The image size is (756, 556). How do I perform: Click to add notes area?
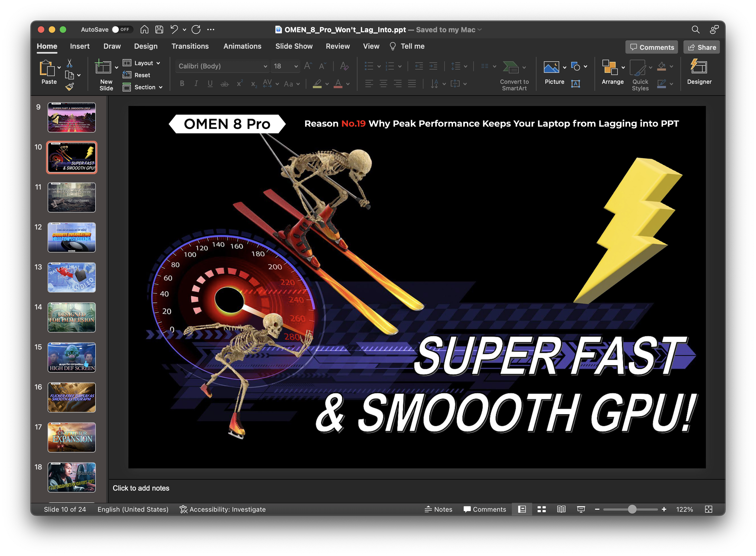pyautogui.click(x=141, y=488)
